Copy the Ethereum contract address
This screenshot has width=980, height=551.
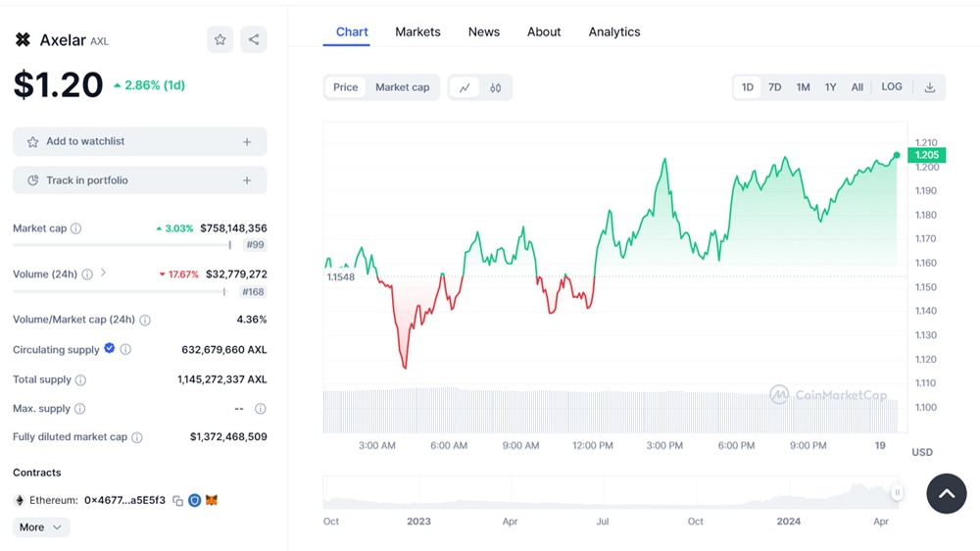(x=177, y=500)
